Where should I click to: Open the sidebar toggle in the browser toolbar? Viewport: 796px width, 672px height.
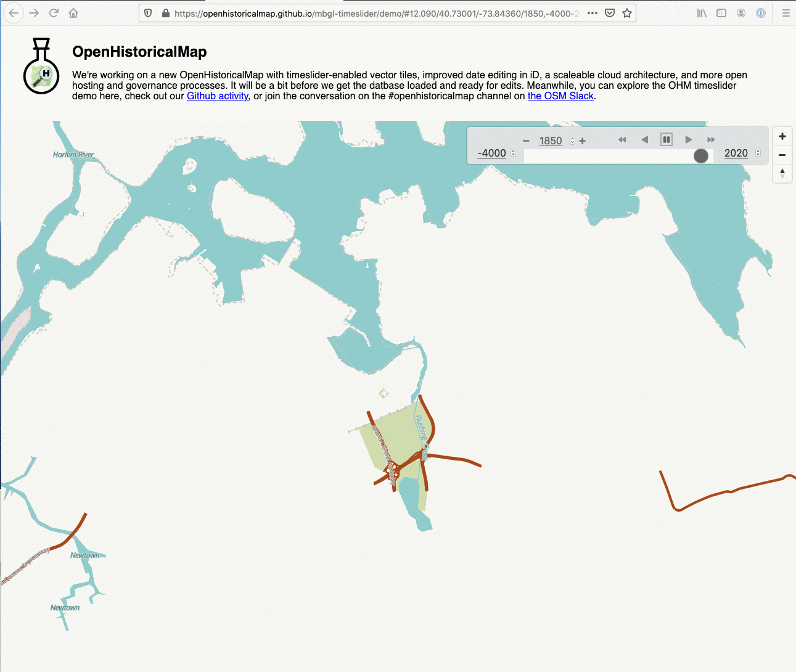click(721, 12)
